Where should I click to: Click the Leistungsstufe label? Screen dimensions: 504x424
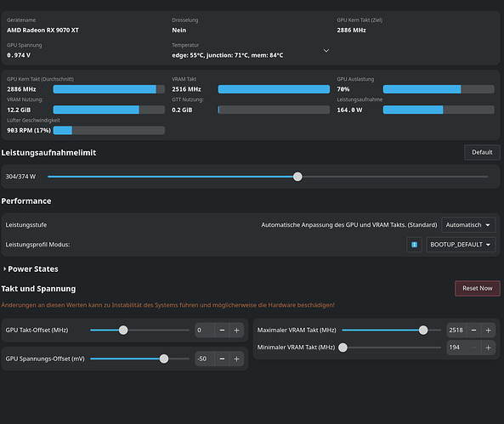(26, 225)
